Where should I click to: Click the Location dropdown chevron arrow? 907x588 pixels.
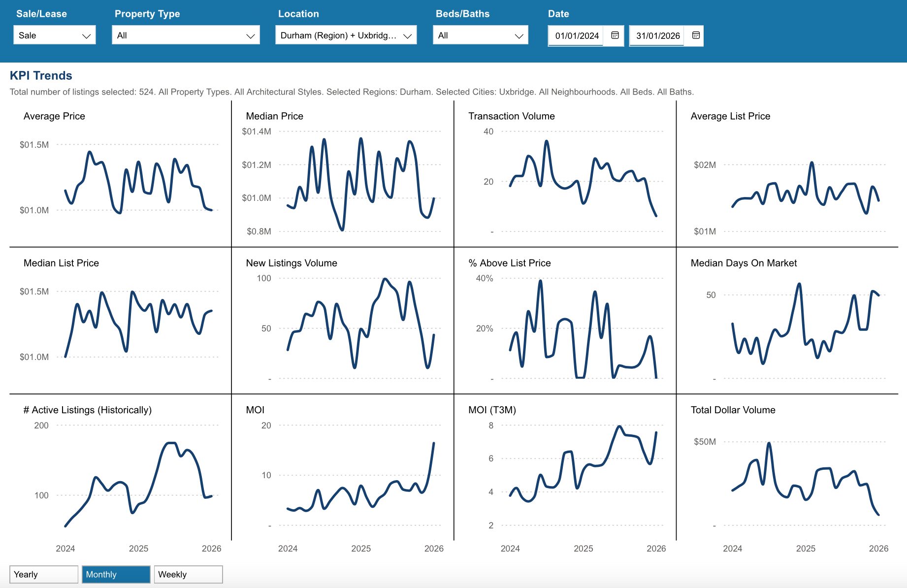(407, 36)
